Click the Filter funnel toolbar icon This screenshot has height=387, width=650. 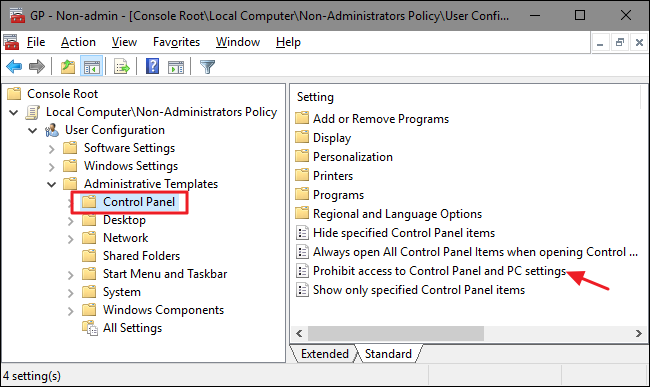(207, 66)
